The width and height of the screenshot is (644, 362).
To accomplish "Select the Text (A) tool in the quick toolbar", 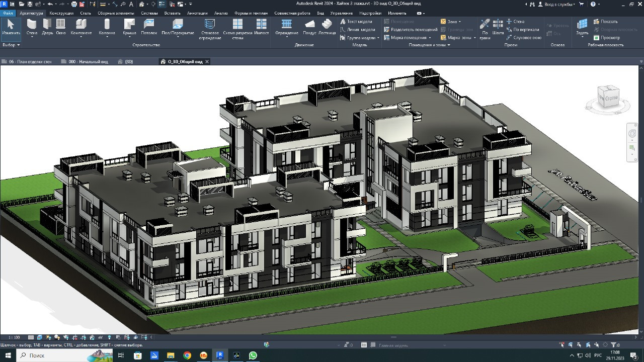I will [x=131, y=4].
